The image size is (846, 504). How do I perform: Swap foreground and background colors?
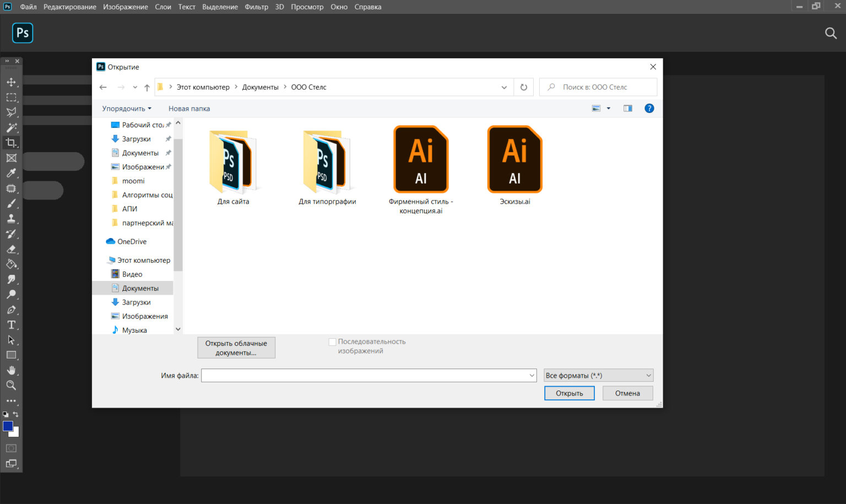pos(15,414)
